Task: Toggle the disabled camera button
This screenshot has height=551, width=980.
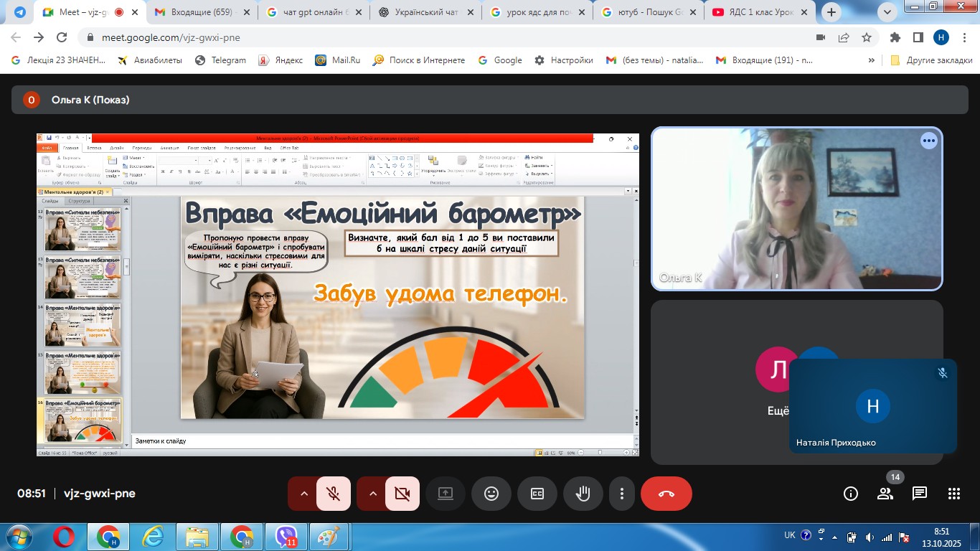Action: click(x=402, y=494)
